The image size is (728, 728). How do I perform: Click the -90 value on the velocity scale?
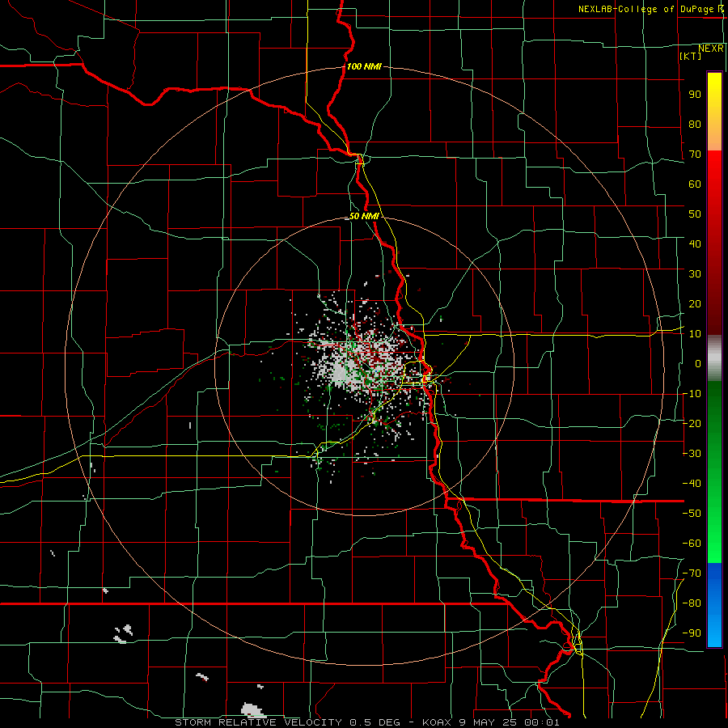[x=692, y=633]
